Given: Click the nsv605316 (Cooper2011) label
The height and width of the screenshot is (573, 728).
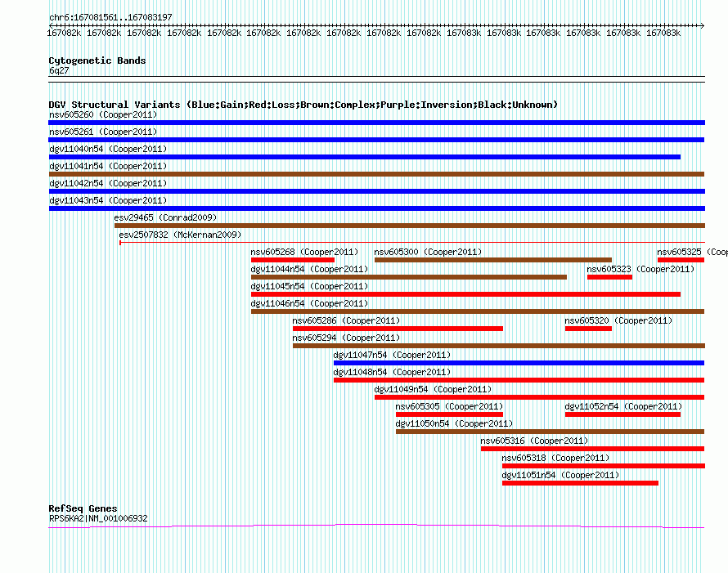Looking at the screenshot, I should tap(534, 441).
